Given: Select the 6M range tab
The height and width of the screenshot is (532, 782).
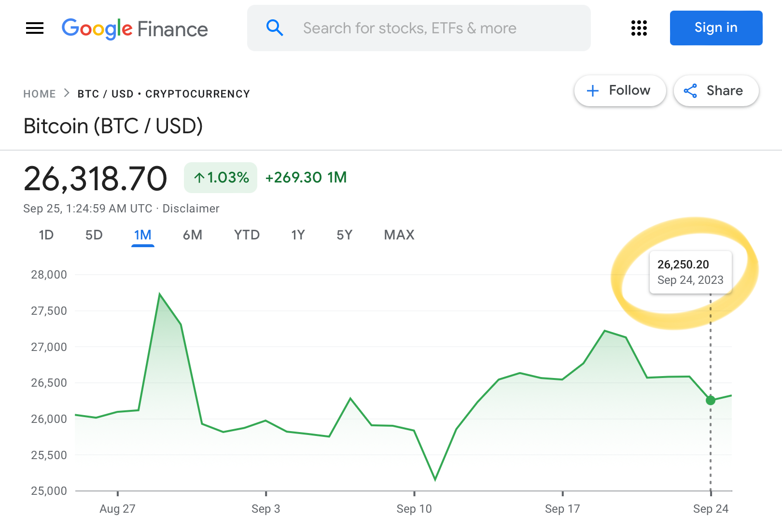Looking at the screenshot, I should tap(193, 235).
